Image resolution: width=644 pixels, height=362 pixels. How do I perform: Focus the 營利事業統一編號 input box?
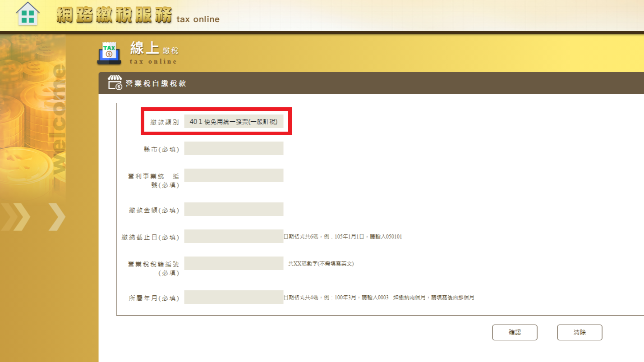coord(234,175)
